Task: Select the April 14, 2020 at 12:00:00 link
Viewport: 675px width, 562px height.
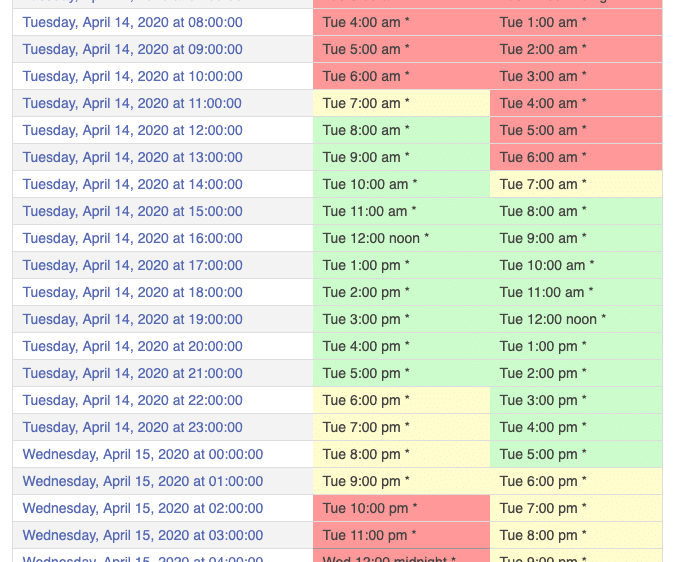Action: (132, 130)
